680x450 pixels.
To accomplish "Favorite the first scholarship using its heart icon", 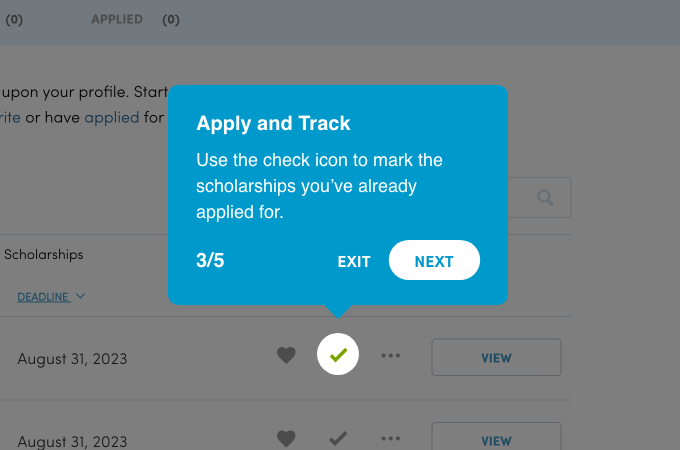I will (286, 355).
